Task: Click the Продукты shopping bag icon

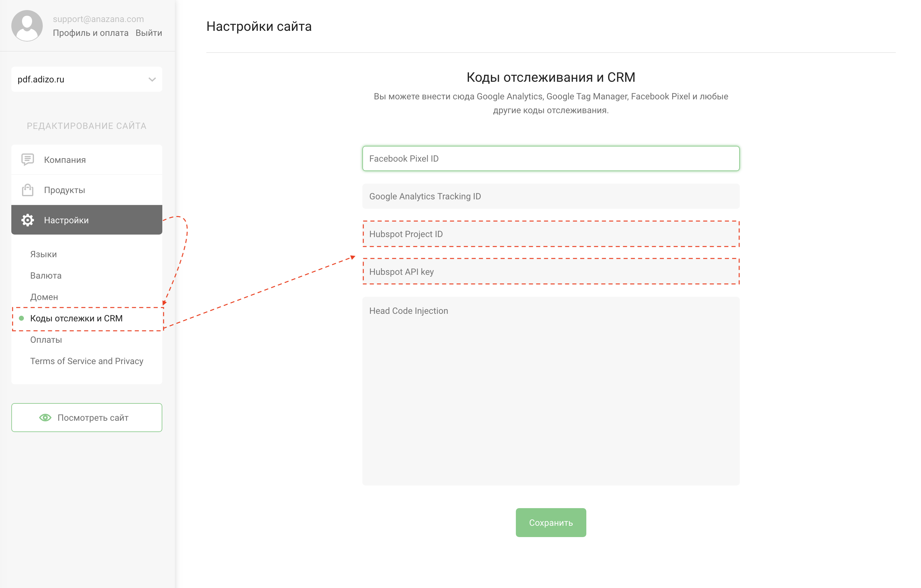Action: coord(28,190)
